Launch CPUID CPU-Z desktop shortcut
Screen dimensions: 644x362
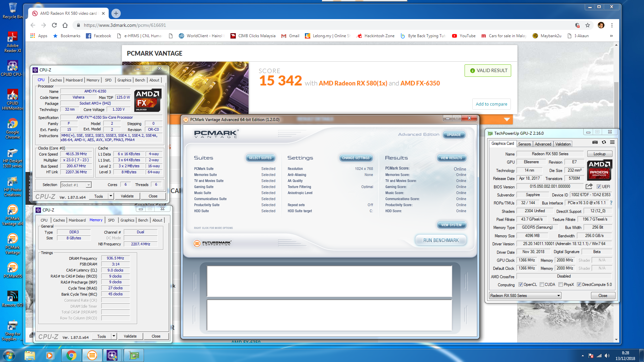tap(12, 68)
